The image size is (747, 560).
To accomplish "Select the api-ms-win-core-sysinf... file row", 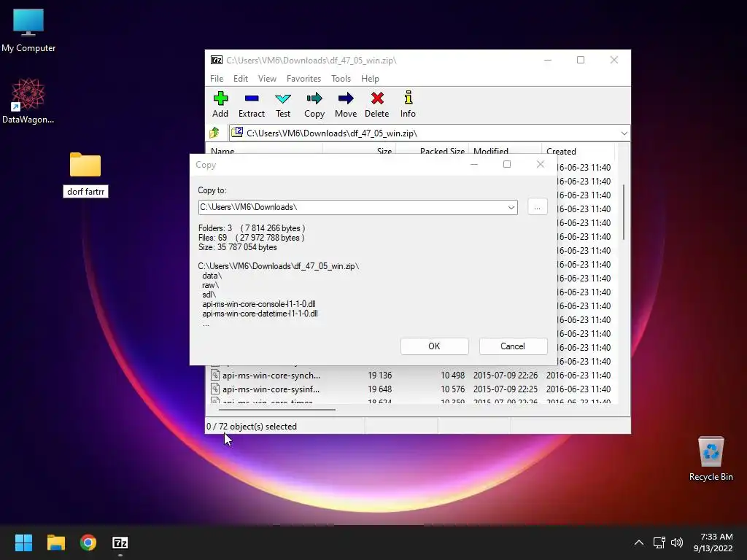I will tap(411, 389).
